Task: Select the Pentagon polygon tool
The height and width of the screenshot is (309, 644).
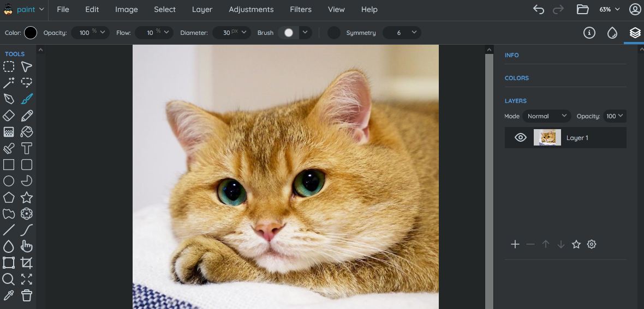Action: [9, 197]
